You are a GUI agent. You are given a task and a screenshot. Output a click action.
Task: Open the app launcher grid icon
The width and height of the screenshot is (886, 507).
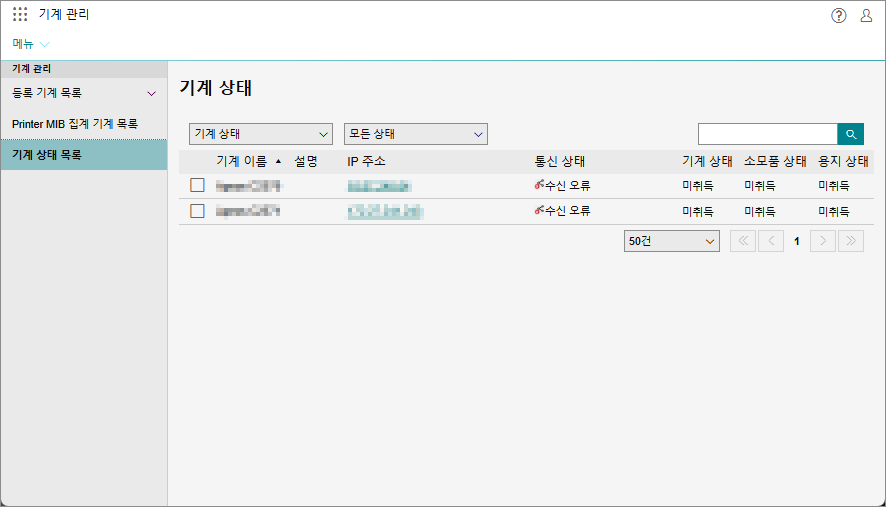20,15
